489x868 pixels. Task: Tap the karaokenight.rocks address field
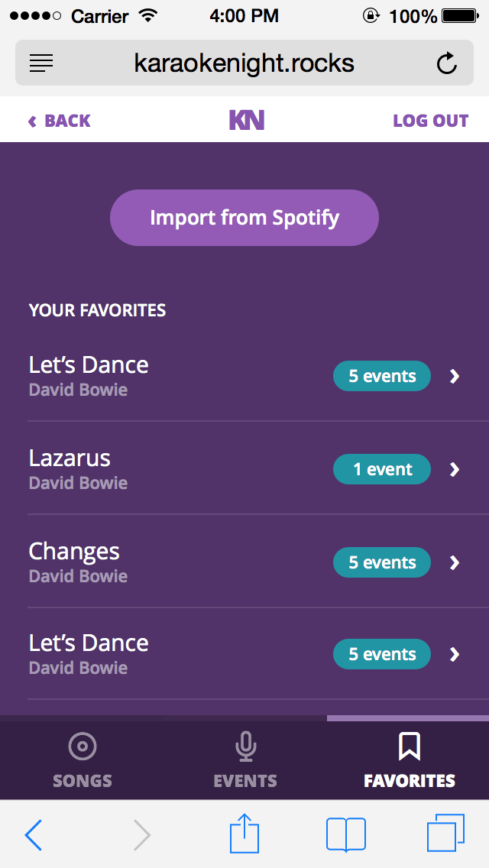[x=244, y=63]
